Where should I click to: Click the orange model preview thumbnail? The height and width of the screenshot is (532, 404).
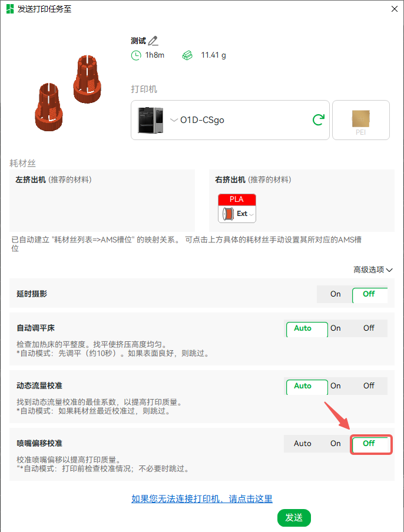(68, 92)
